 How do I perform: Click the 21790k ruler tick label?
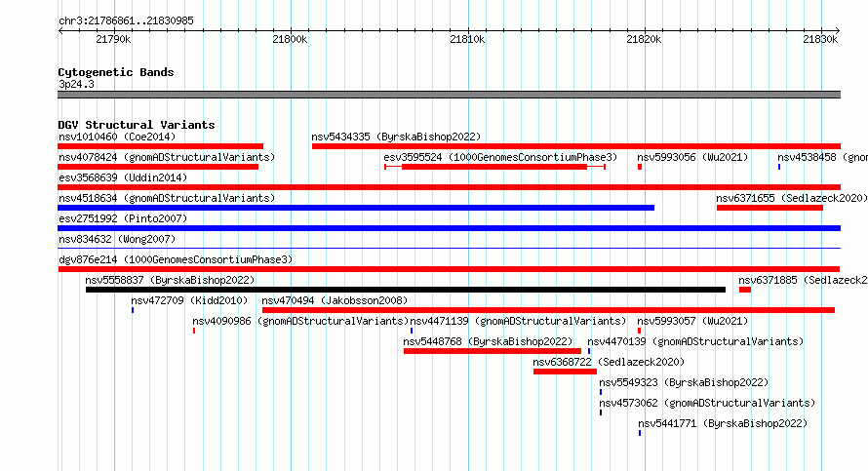pos(113,39)
